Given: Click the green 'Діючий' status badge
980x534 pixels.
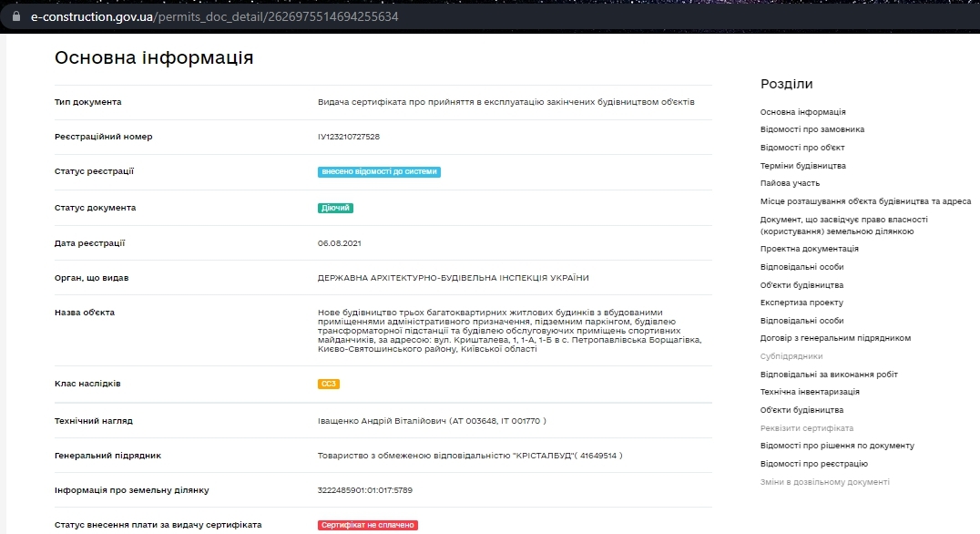Looking at the screenshot, I should click(335, 208).
